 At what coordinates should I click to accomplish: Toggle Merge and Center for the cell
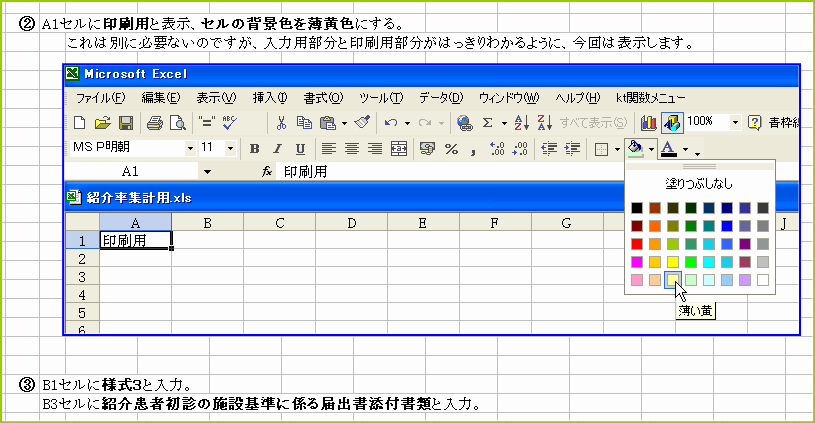pyautogui.click(x=399, y=149)
